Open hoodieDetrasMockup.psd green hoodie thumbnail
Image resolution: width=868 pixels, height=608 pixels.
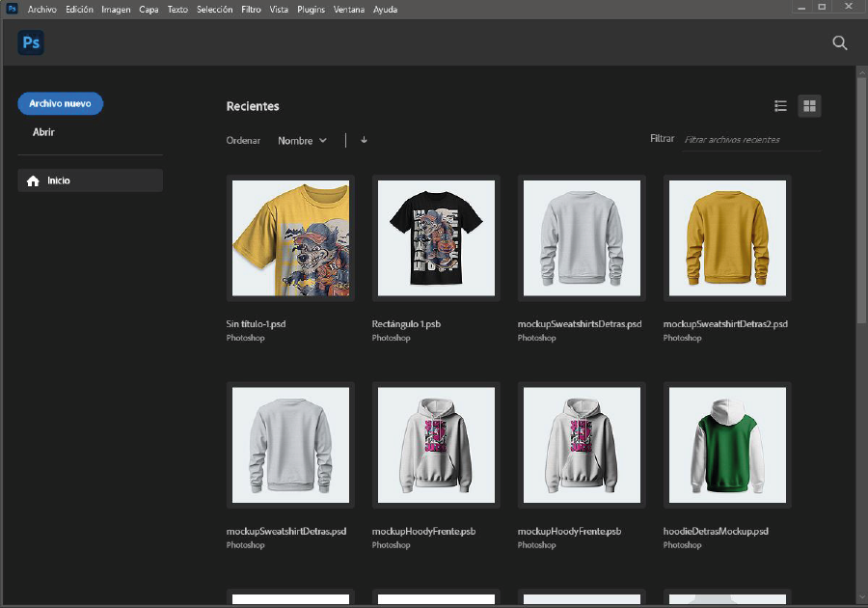[727, 445]
